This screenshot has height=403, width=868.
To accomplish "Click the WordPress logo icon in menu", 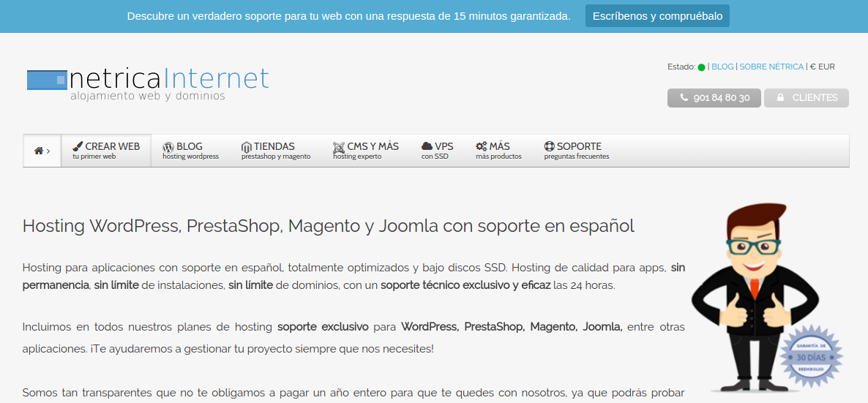I will click(168, 146).
